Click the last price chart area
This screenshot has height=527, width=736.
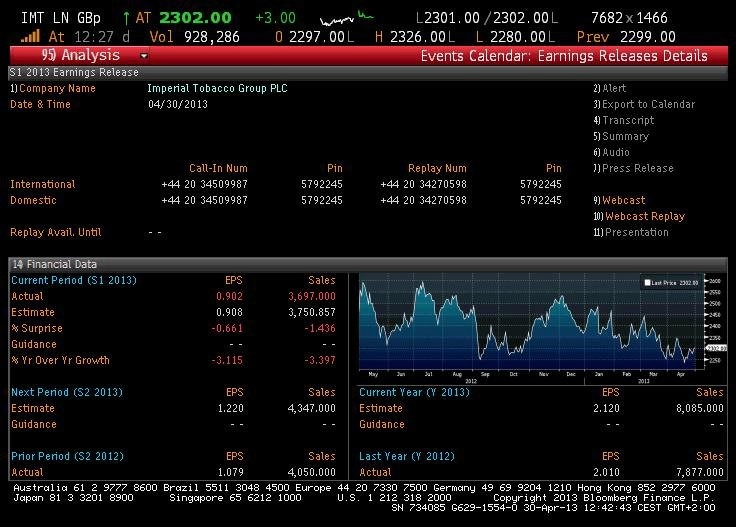(530, 321)
